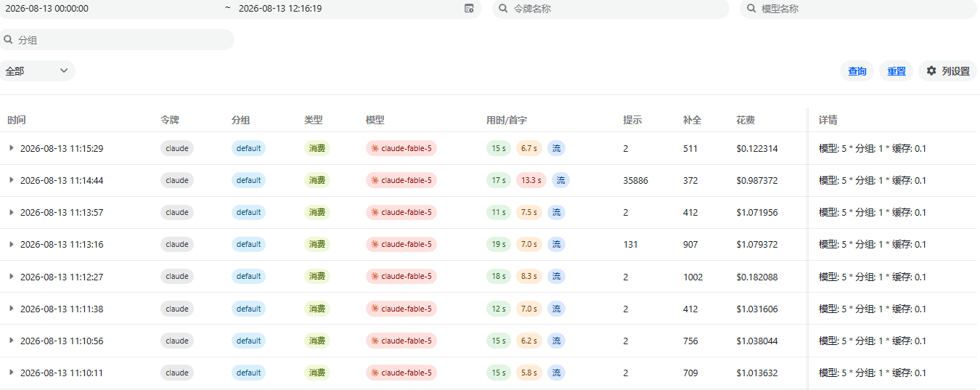
Task: Click default group tag in 11:14:44 row
Action: click(x=248, y=180)
